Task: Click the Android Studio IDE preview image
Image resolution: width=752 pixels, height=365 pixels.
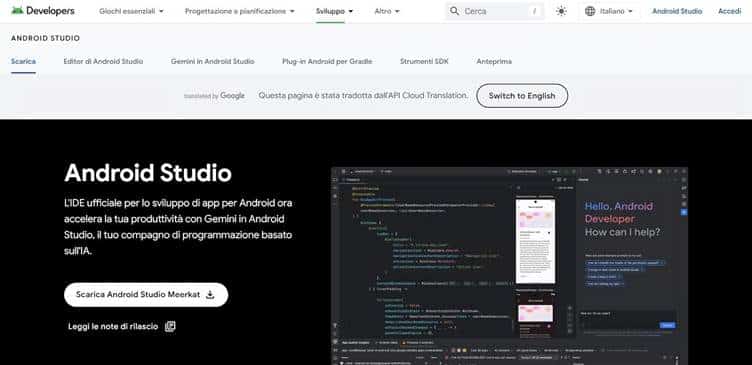Action: tap(509, 266)
